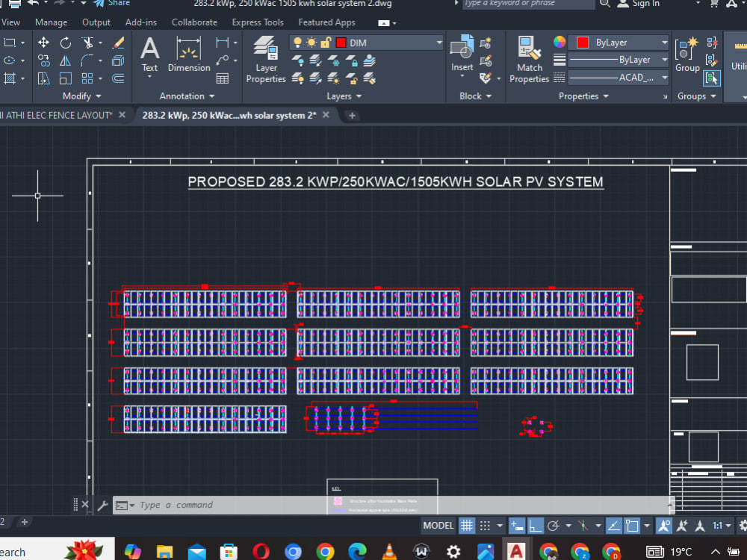
Task: Toggle object snap tracking in status bar
Action: pyautogui.click(x=613, y=526)
